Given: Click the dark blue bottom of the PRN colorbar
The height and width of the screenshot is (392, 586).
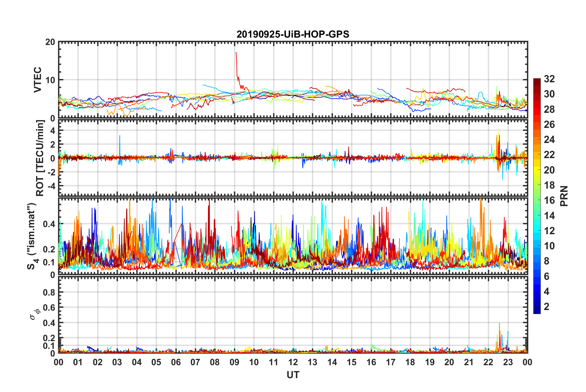Looking at the screenshot, I should [537, 311].
